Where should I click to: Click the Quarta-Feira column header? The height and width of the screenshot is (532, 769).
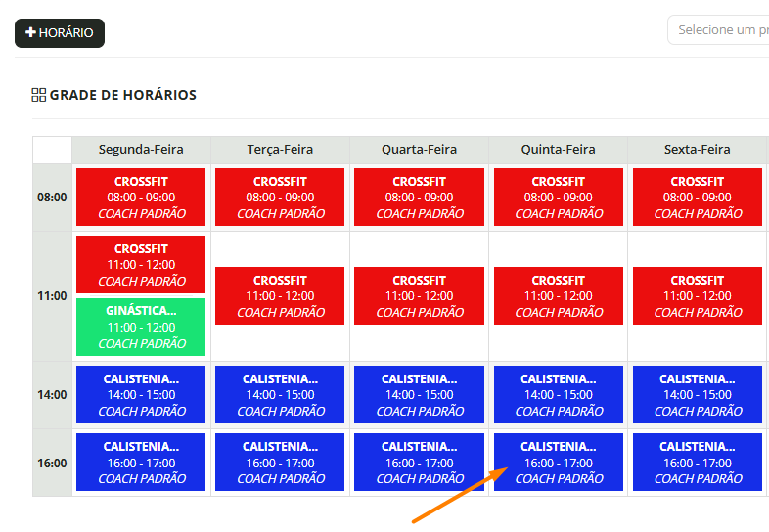pyautogui.click(x=419, y=150)
